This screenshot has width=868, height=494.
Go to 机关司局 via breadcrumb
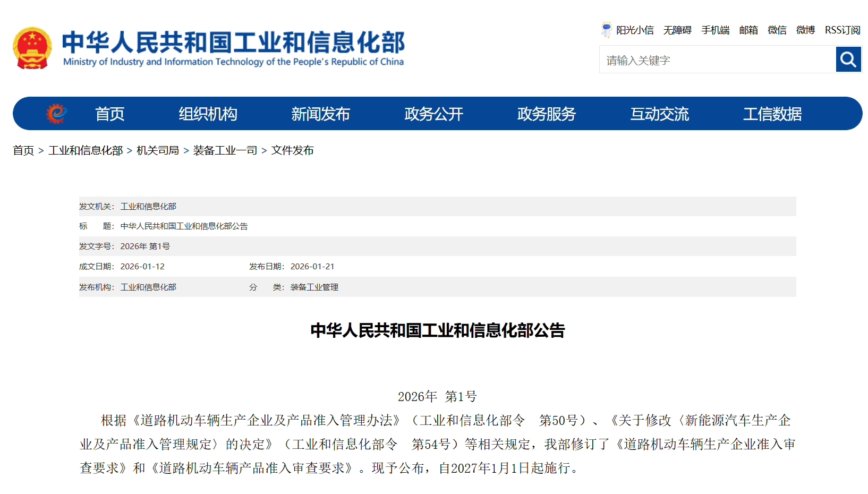pos(158,150)
